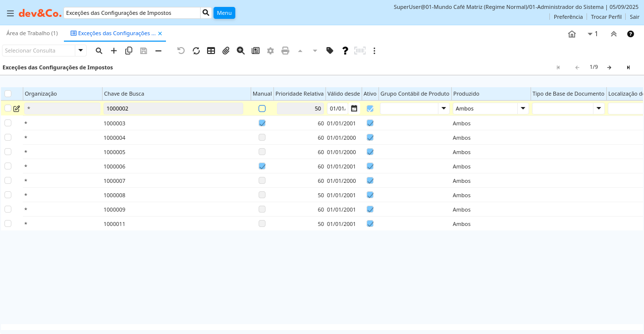644x334 pixels.
Task: Click the Copy Record toolbar icon
Action: coord(129,51)
